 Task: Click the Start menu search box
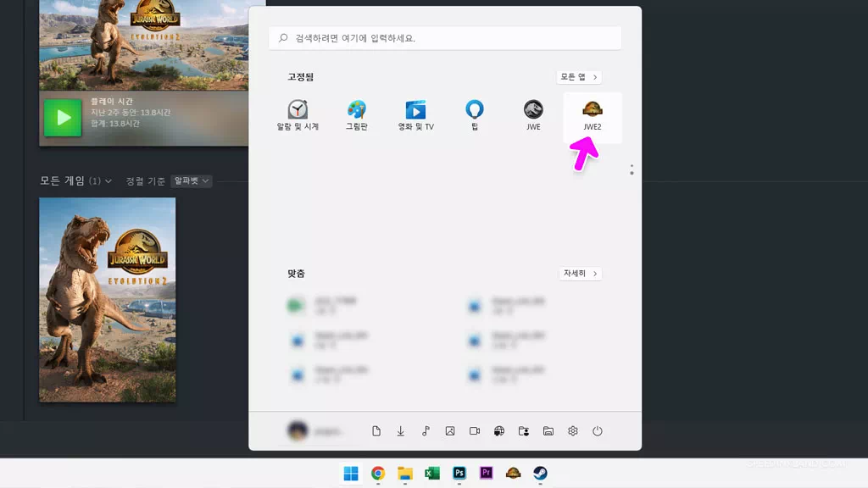[445, 38]
